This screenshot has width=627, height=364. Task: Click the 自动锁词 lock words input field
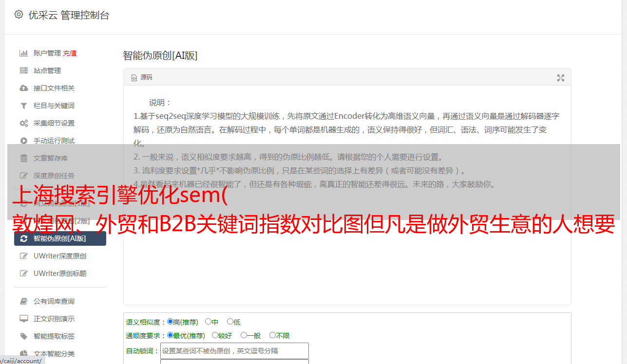coord(234,351)
